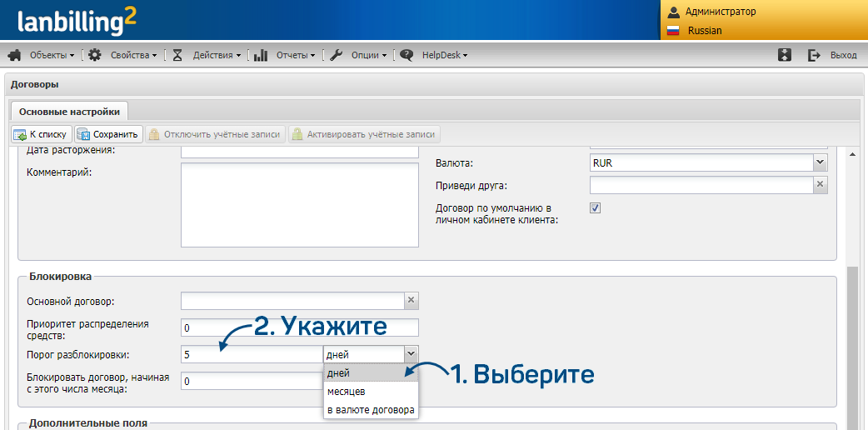Select в валюте договора option
This screenshot has width=868, height=430.
[x=371, y=411]
